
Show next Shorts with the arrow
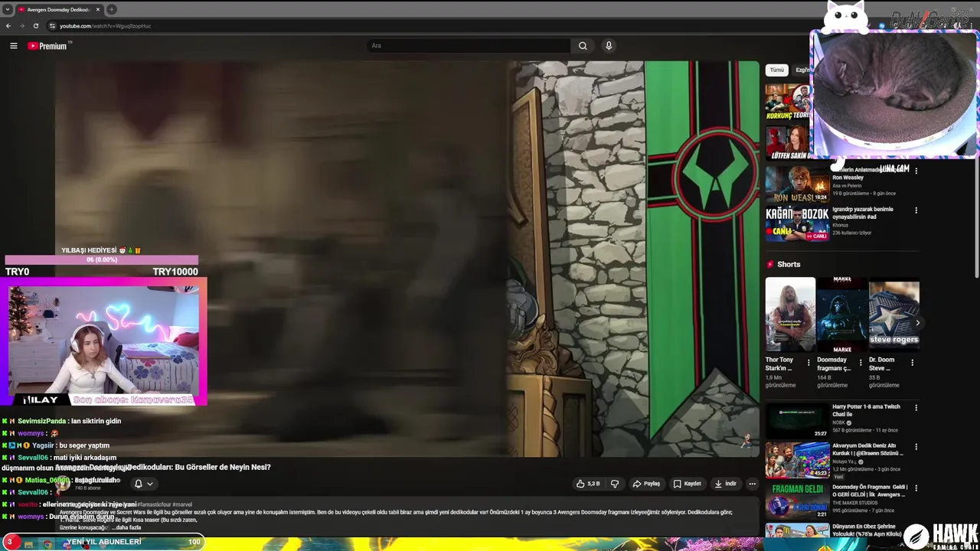pyautogui.click(x=917, y=323)
